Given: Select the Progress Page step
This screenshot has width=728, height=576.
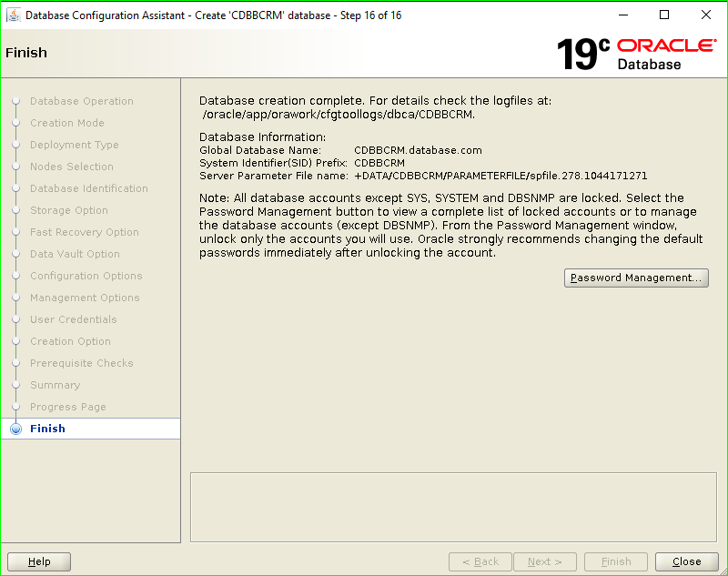Looking at the screenshot, I should click(x=70, y=407).
